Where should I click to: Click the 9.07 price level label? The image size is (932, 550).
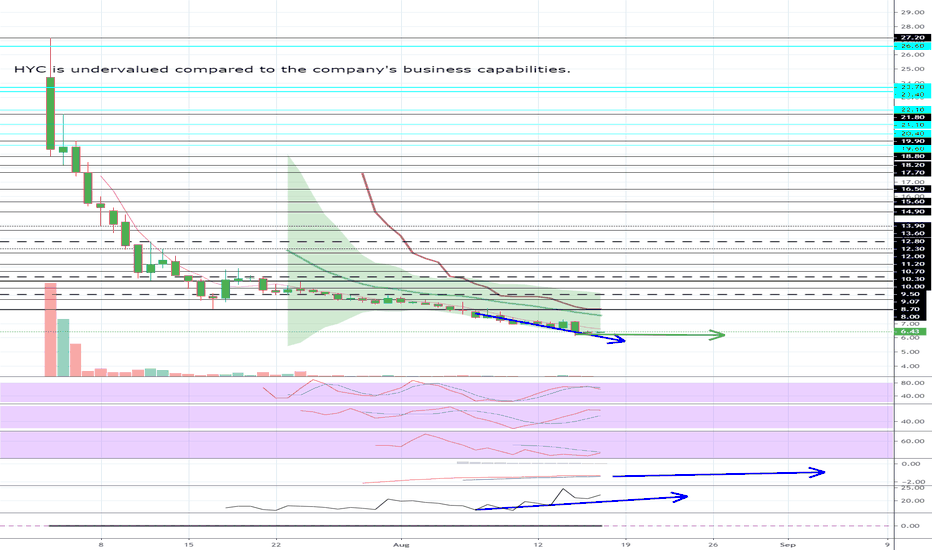[912, 301]
